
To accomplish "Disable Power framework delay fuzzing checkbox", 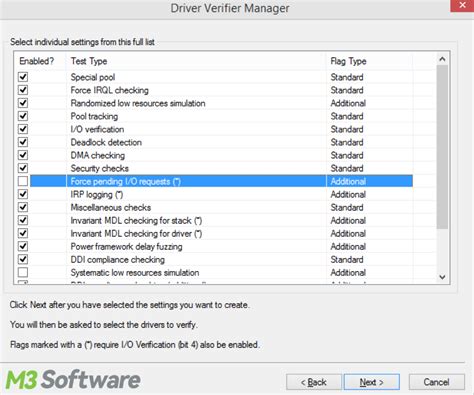I will pyautogui.click(x=23, y=246).
